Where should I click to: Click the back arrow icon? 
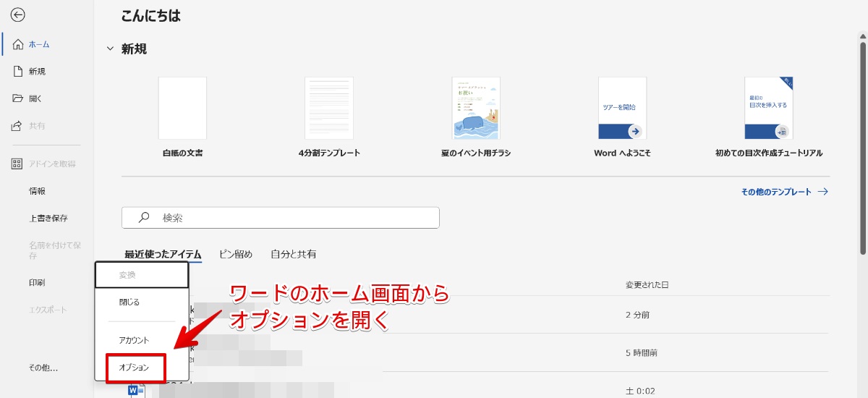coord(18,14)
